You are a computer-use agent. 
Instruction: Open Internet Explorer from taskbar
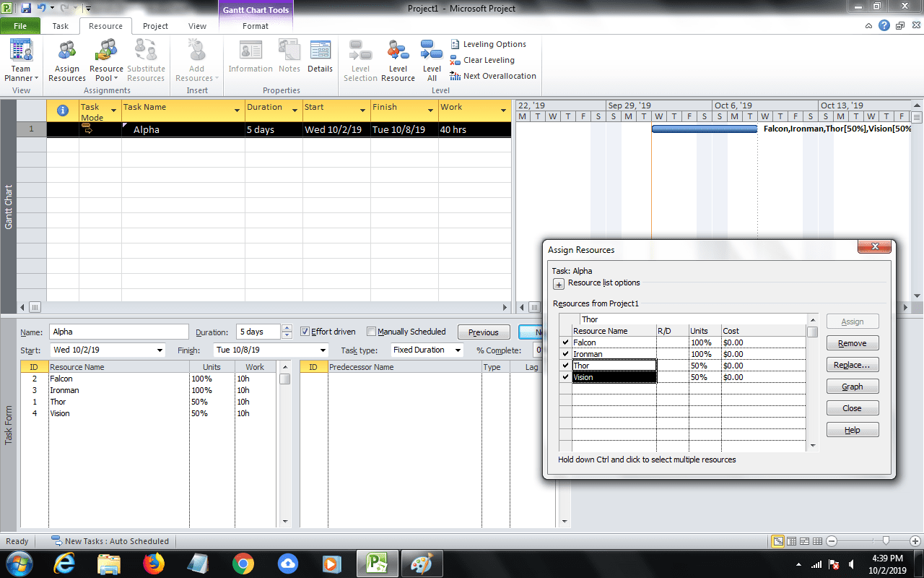pyautogui.click(x=64, y=564)
